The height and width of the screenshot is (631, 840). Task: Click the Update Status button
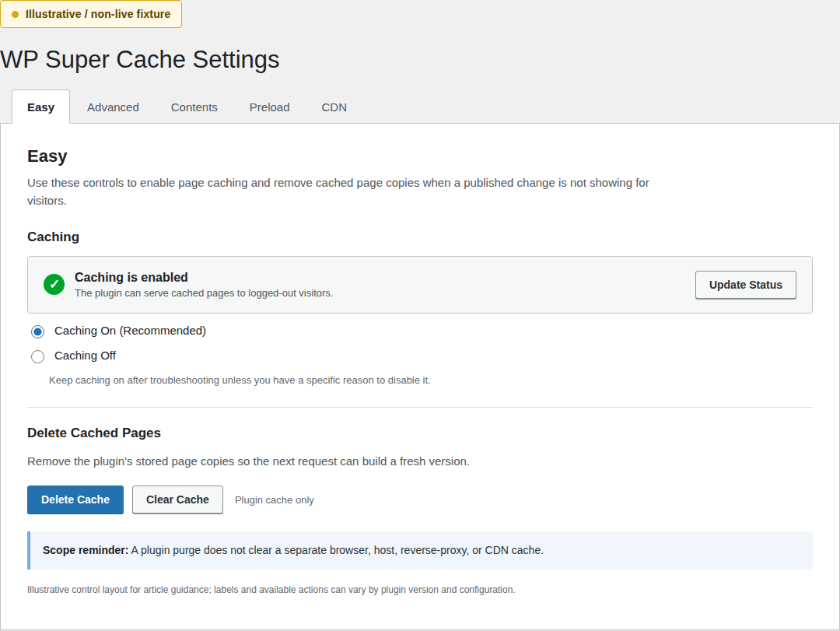click(746, 286)
